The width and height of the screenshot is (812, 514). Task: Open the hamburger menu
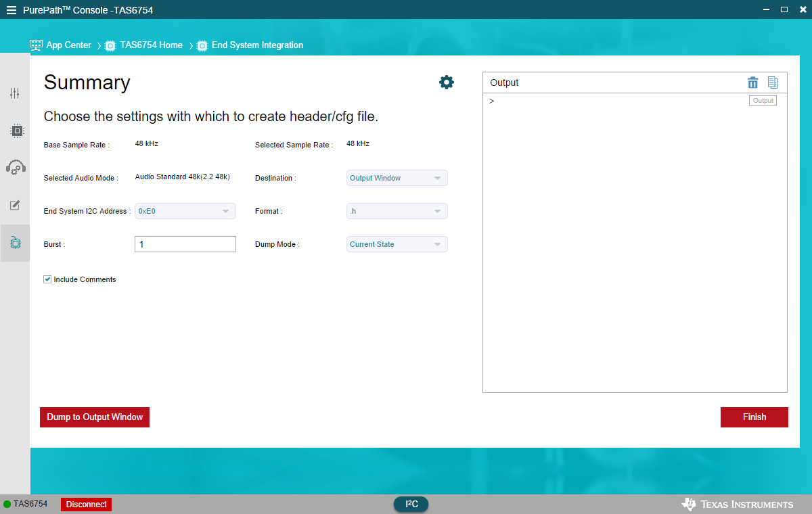(x=12, y=10)
